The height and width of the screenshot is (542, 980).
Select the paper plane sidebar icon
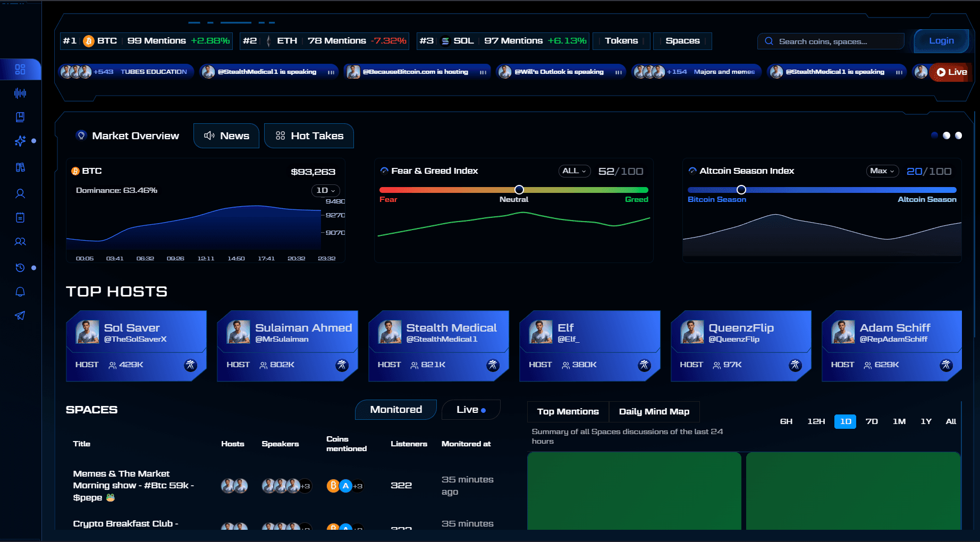[x=20, y=316]
